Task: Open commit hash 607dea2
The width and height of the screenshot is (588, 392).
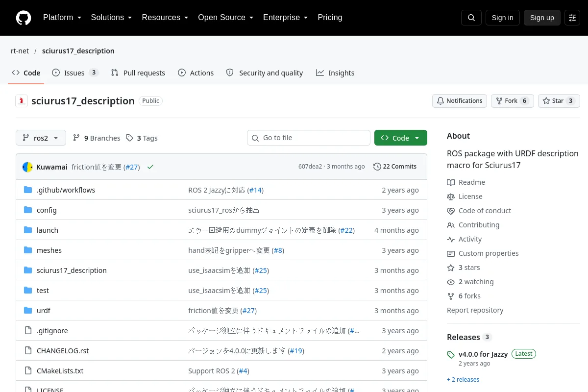Action: coord(310,167)
